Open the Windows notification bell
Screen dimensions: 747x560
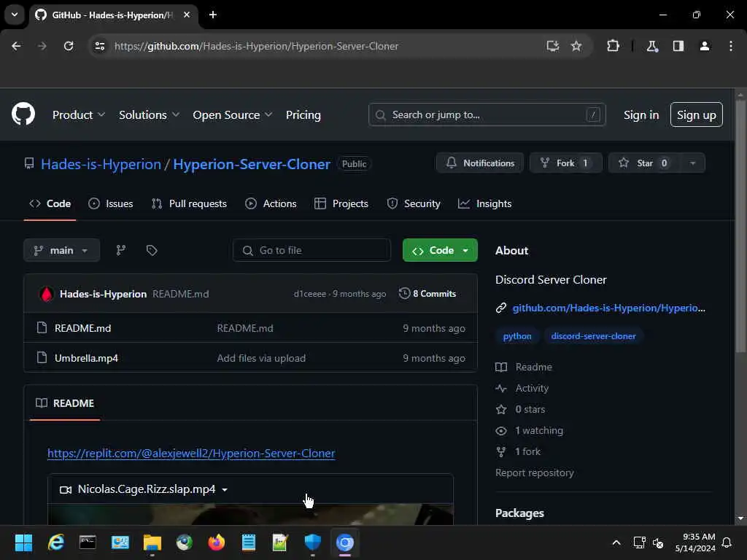727,542
